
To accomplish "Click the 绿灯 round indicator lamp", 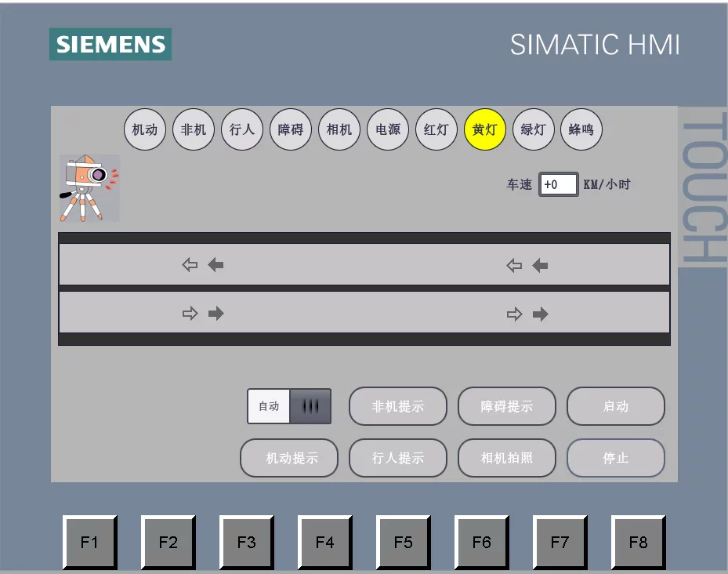I will [533, 129].
